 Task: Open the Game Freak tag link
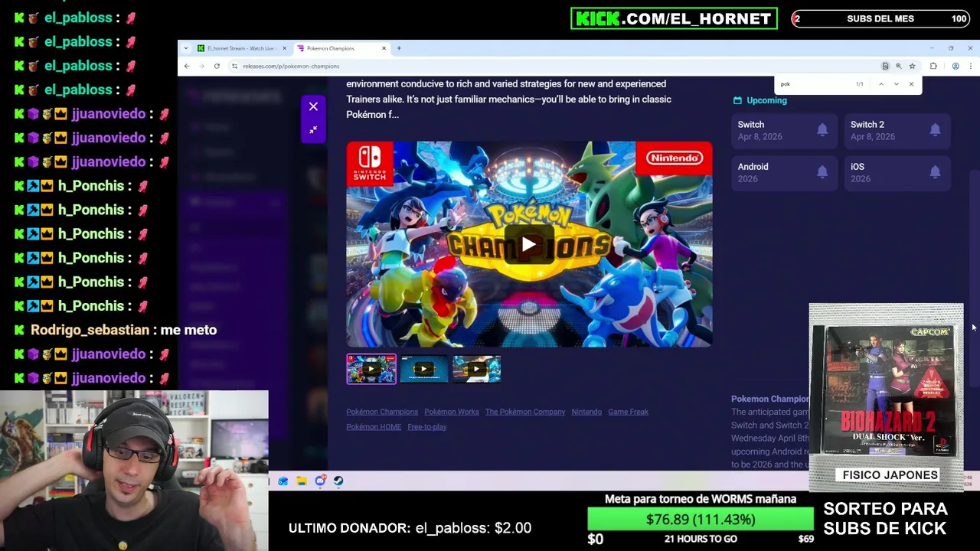point(628,412)
